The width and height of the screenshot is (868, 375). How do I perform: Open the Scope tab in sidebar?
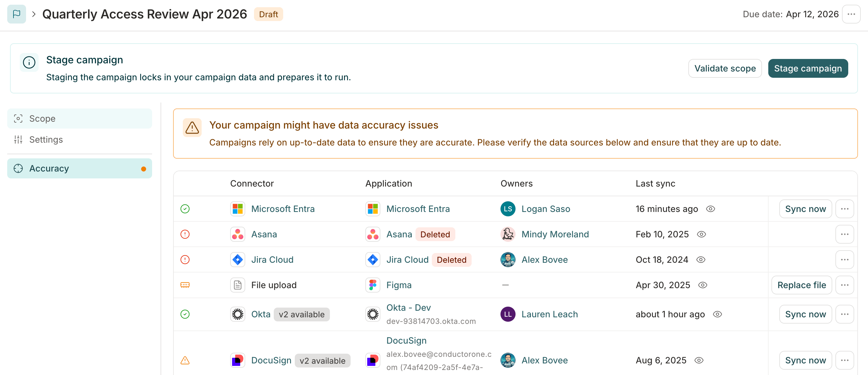coord(80,119)
